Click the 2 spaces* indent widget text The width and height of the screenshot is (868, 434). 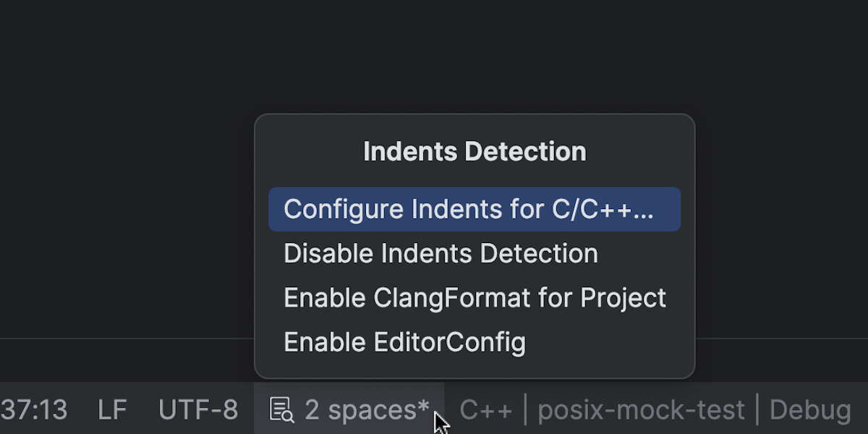click(367, 410)
